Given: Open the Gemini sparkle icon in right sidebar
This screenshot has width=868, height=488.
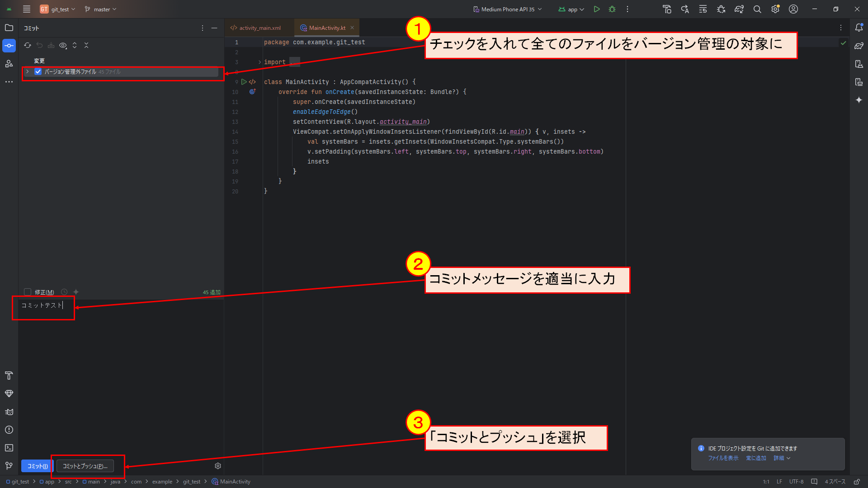Looking at the screenshot, I should pos(859,100).
